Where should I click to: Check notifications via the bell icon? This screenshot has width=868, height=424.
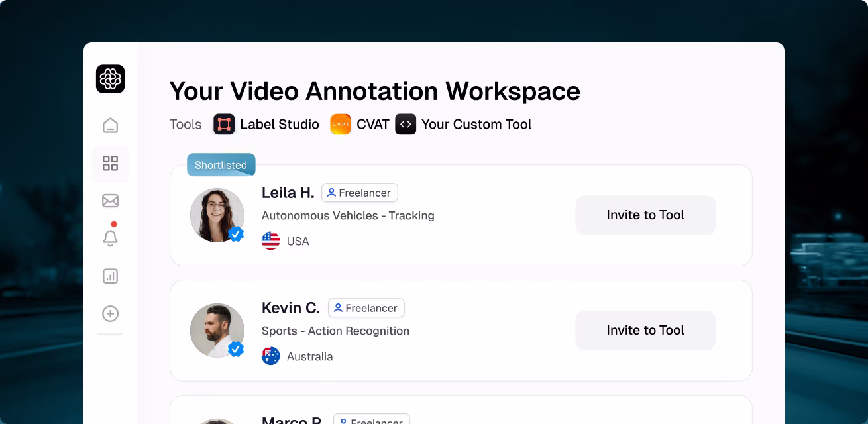point(110,238)
